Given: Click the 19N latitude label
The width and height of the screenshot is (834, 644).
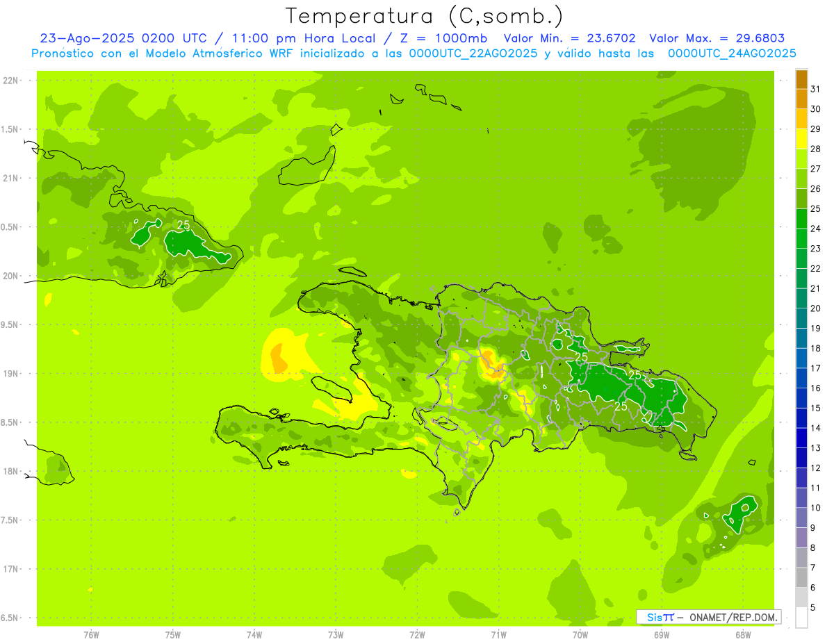Looking at the screenshot, I should coord(10,374).
